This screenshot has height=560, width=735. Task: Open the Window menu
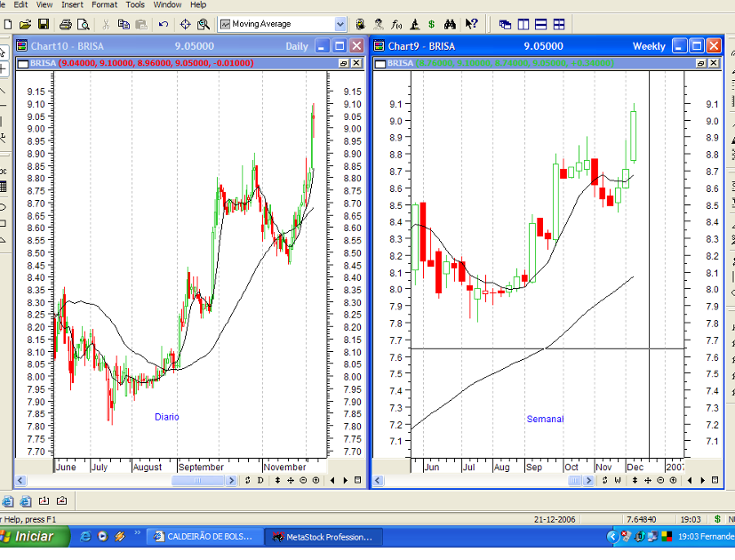click(167, 4)
